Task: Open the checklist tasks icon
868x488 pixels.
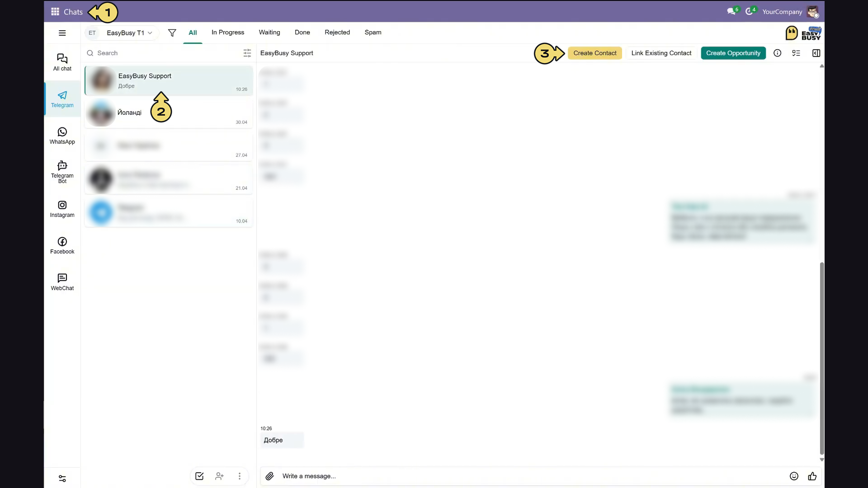Action: [x=797, y=53]
